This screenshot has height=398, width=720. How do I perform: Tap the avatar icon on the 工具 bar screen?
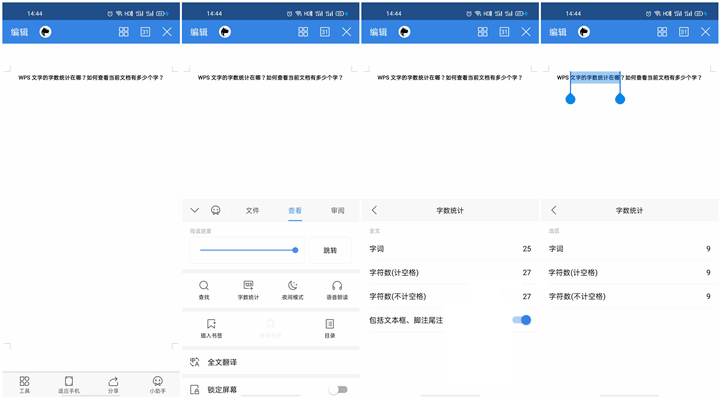point(45,32)
